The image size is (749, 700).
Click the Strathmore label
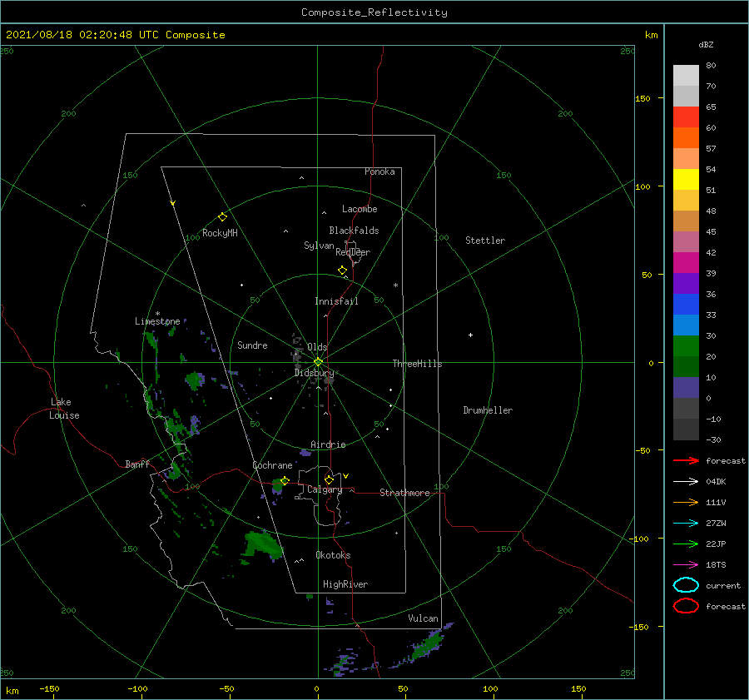(x=404, y=493)
